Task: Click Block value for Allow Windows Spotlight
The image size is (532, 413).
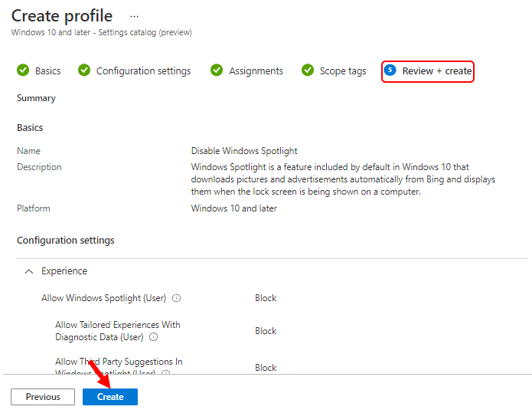Action: point(266,298)
